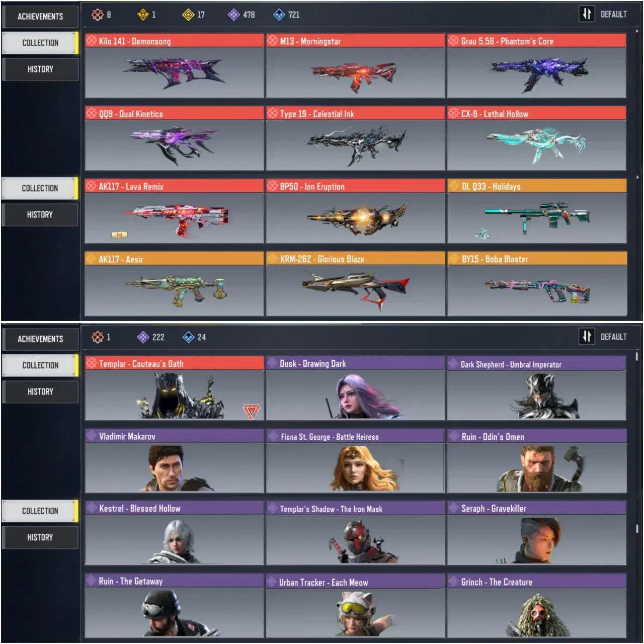The image size is (644, 644).
Task: Select the legendary rarity icon showing 17
Action: click(188, 15)
